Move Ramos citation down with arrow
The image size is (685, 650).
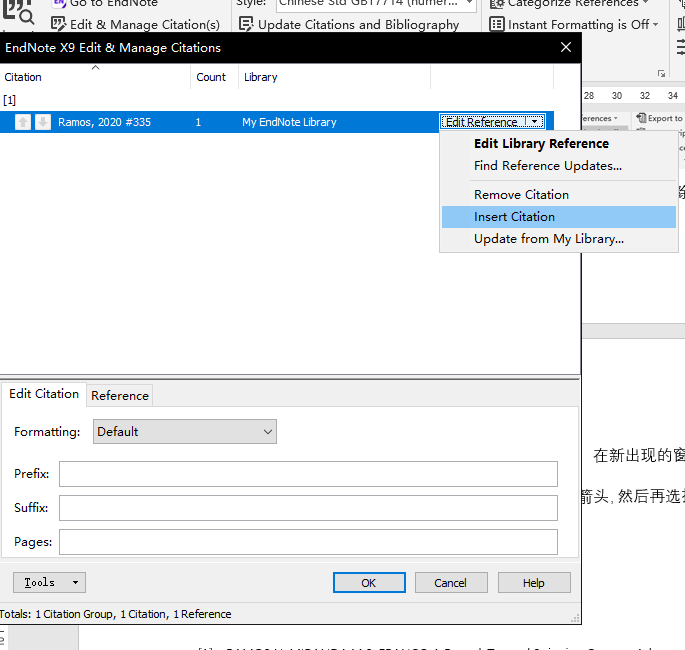(x=43, y=122)
